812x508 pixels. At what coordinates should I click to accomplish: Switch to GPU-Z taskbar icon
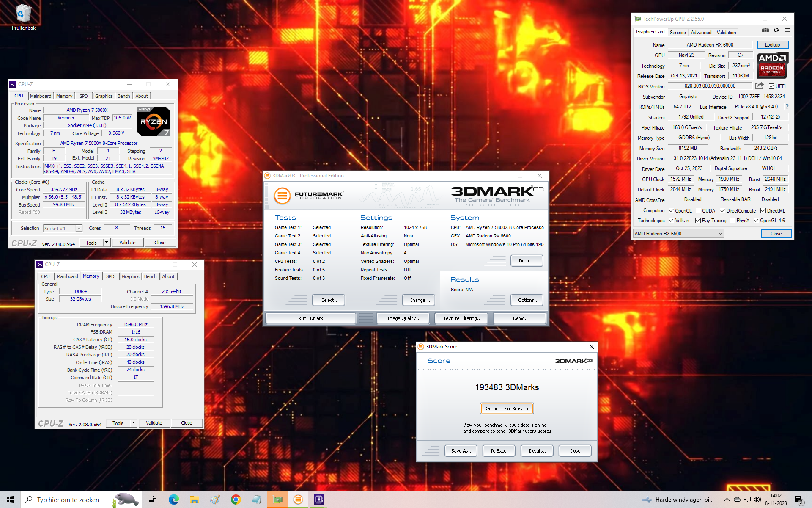(x=277, y=500)
